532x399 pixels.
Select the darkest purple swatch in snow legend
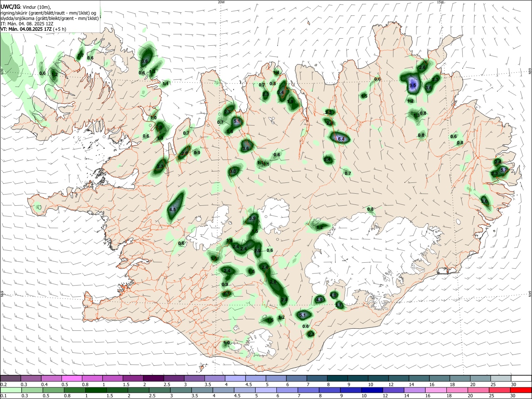[x=153, y=378]
